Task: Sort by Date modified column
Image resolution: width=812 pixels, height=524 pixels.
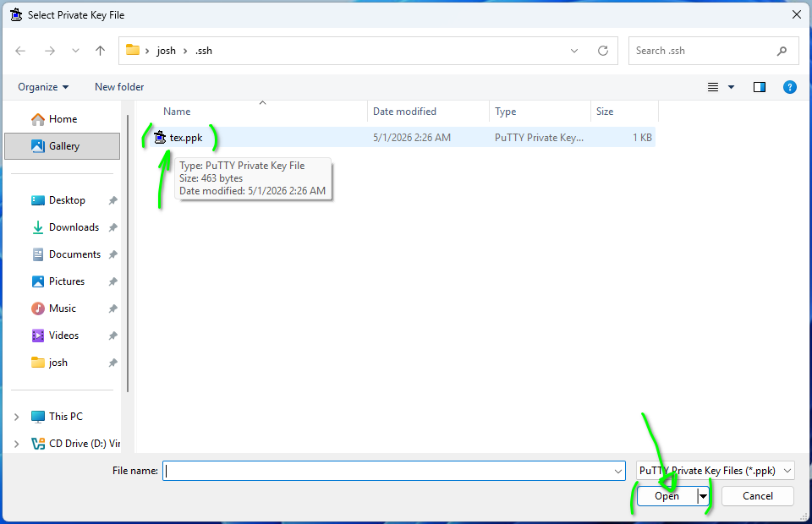Action: tap(404, 112)
